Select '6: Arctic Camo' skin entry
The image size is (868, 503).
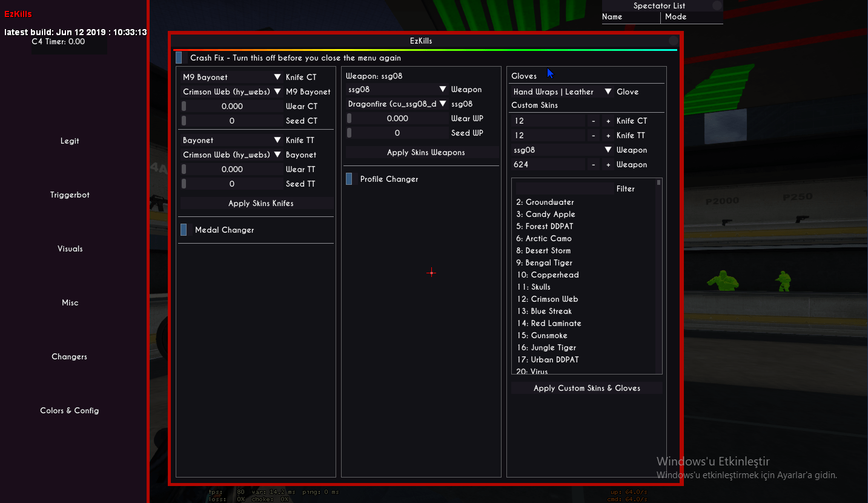coord(544,238)
